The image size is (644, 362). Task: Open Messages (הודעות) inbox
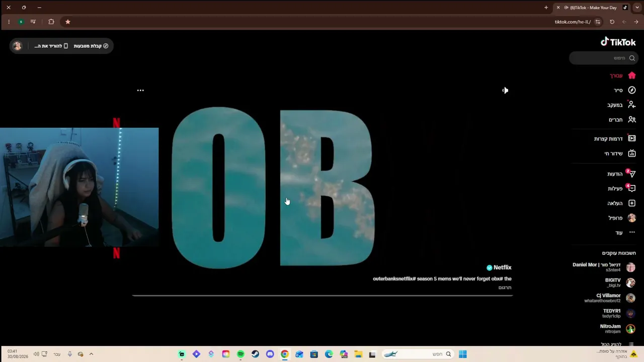click(621, 174)
